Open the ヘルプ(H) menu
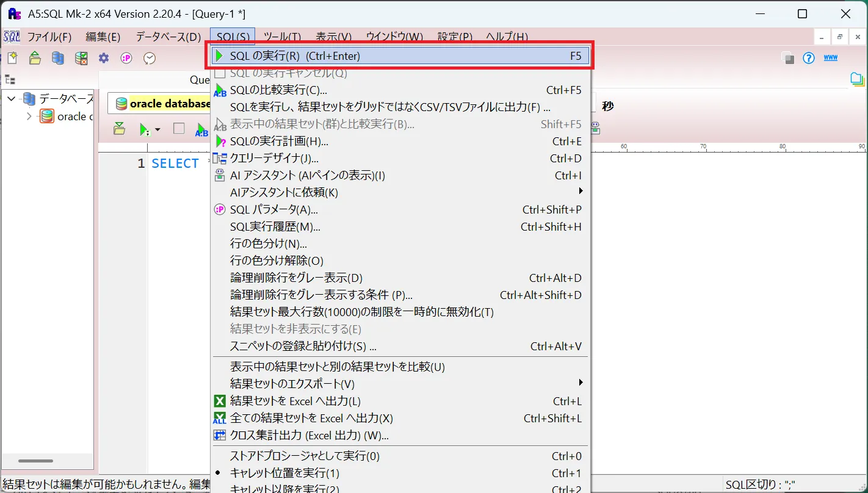868x493 pixels. (x=507, y=37)
